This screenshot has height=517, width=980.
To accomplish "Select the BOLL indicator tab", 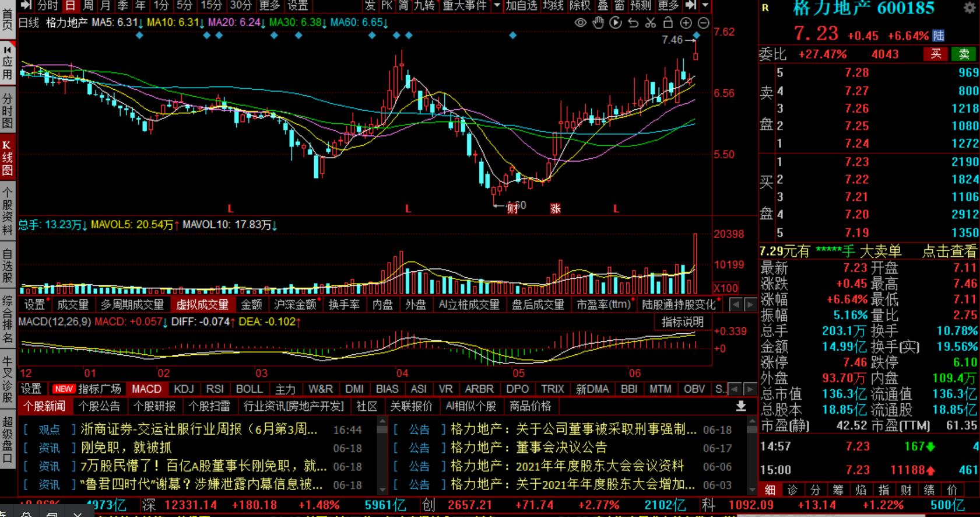I will tap(249, 389).
